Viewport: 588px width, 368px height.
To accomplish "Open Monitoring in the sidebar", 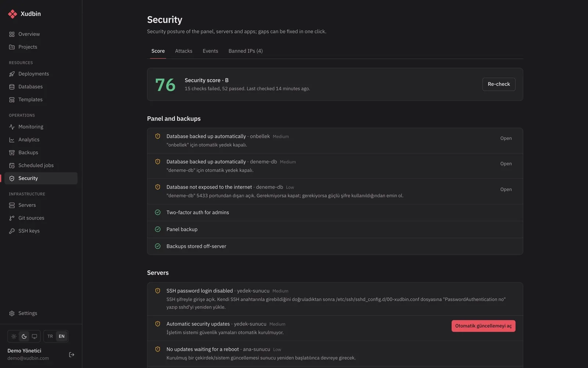I will coord(41,127).
